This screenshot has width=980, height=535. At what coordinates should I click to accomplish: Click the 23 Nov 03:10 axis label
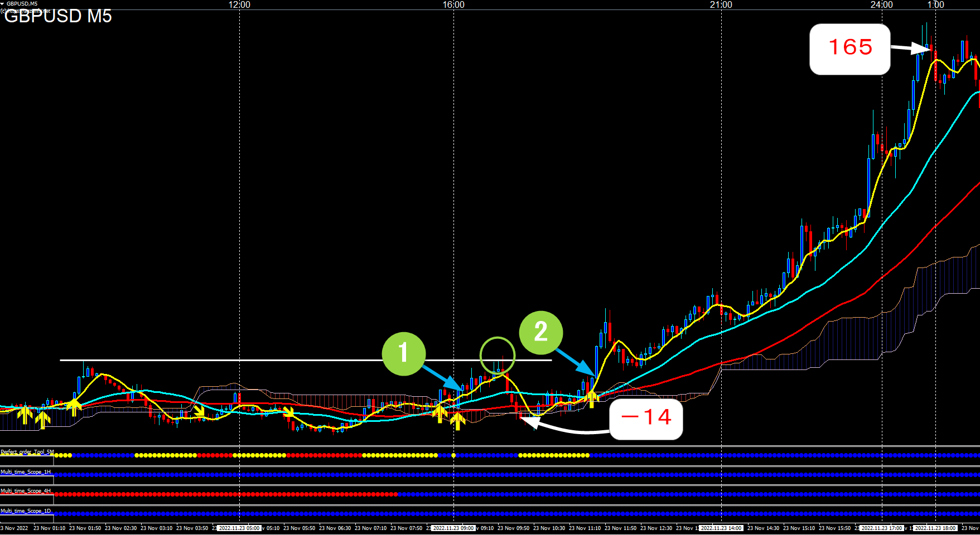[x=156, y=528]
